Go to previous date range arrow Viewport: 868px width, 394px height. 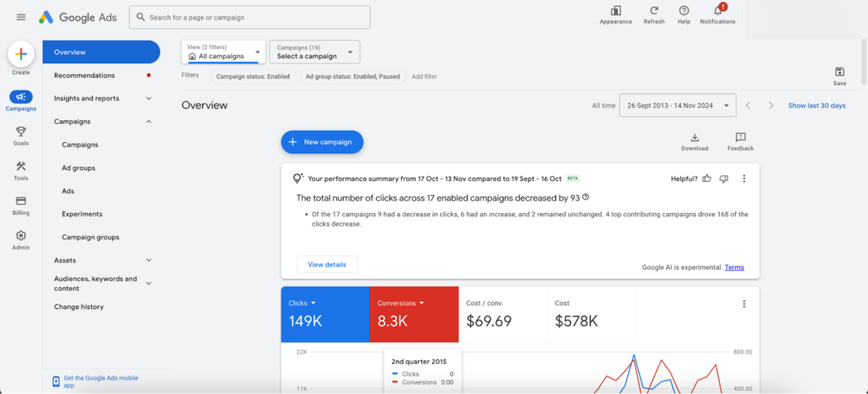point(747,106)
